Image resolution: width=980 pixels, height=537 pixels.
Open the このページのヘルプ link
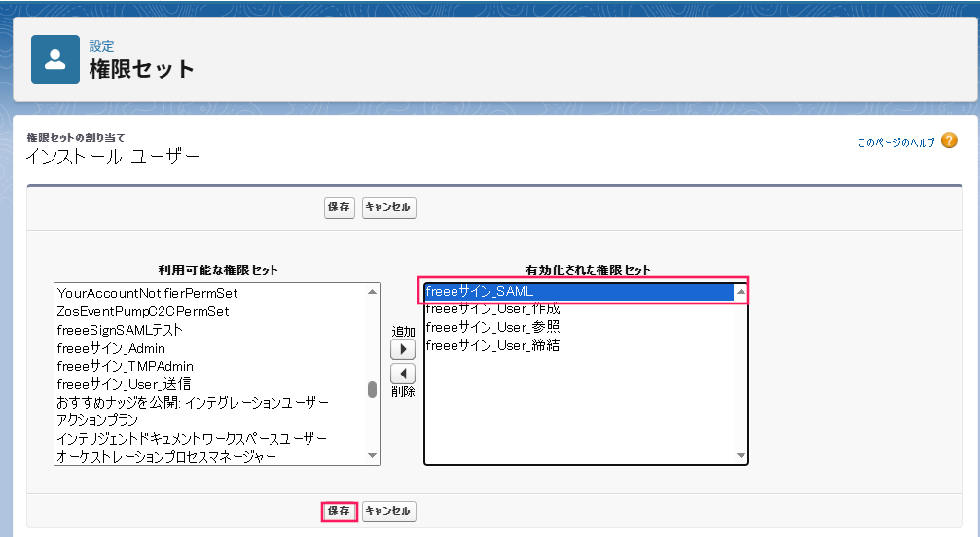[x=896, y=142]
